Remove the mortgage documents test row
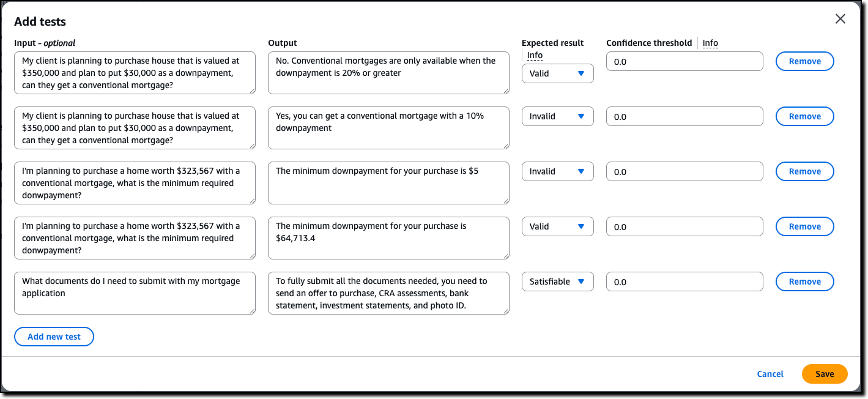Viewport: 868px width, 399px height. pos(804,282)
